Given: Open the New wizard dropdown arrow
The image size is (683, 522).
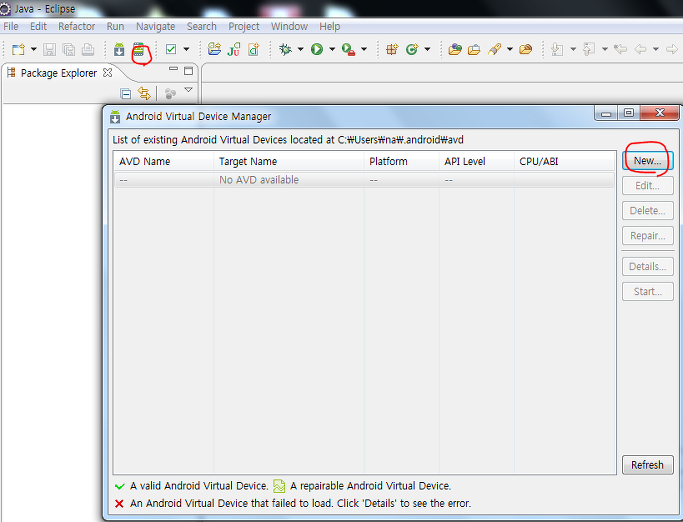Looking at the screenshot, I should pyautogui.click(x=33, y=49).
